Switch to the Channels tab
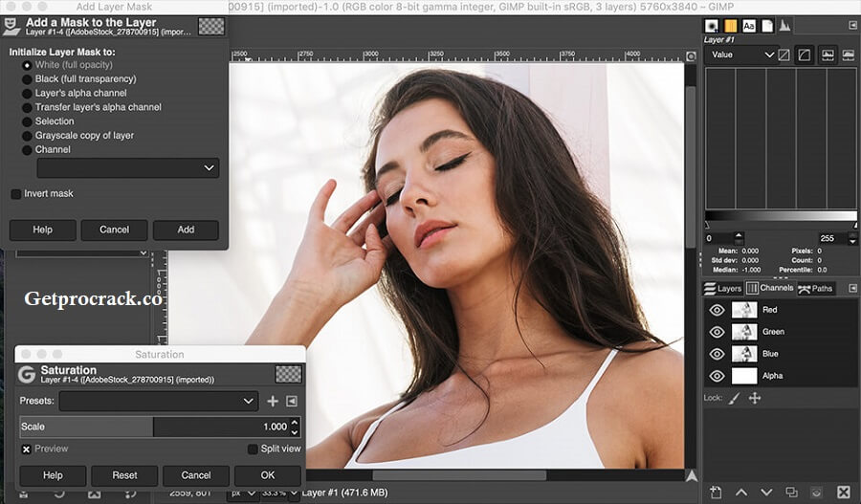This screenshot has width=861, height=504. pos(770,288)
